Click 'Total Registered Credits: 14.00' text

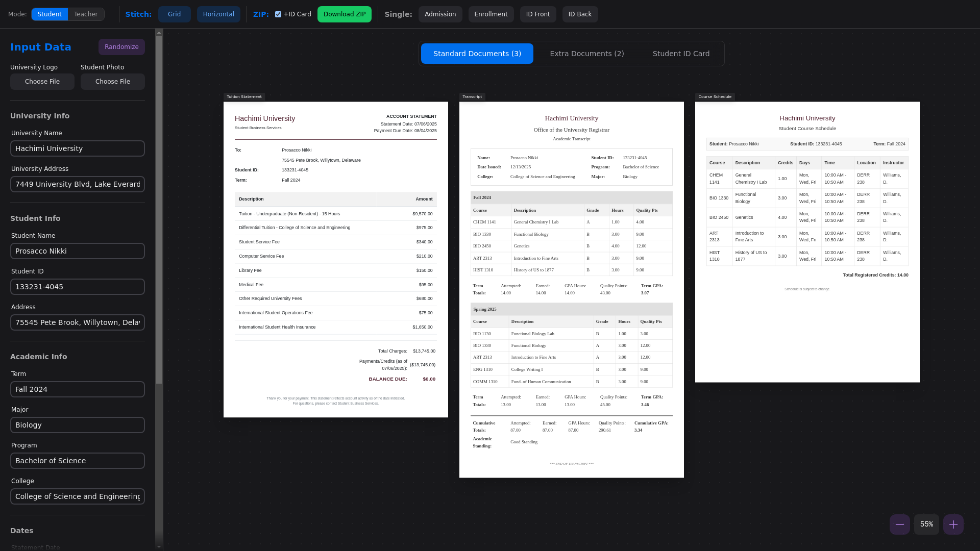(875, 275)
